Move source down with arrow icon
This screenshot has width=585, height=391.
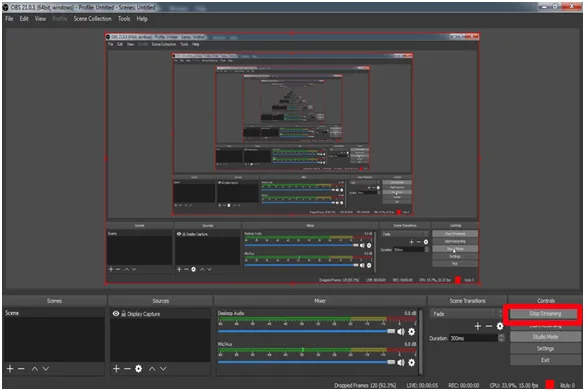pos(163,369)
